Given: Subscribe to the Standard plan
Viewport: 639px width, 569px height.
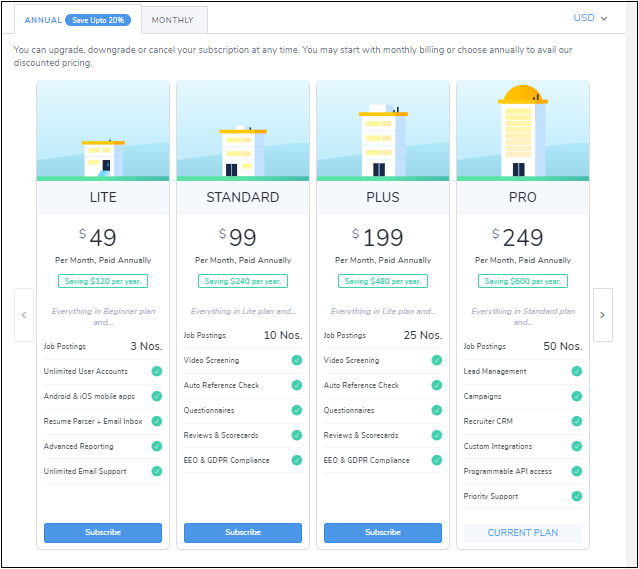Looking at the screenshot, I should (x=242, y=532).
